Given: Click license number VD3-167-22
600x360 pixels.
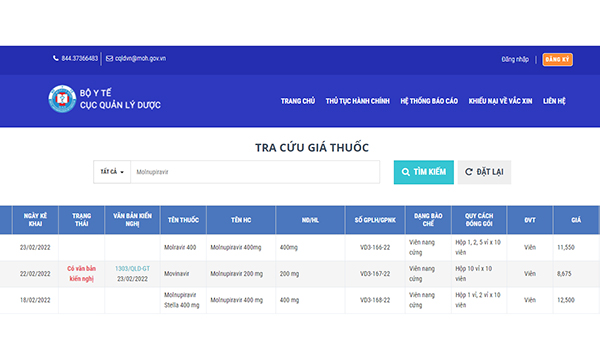Looking at the screenshot, I should [375, 274].
